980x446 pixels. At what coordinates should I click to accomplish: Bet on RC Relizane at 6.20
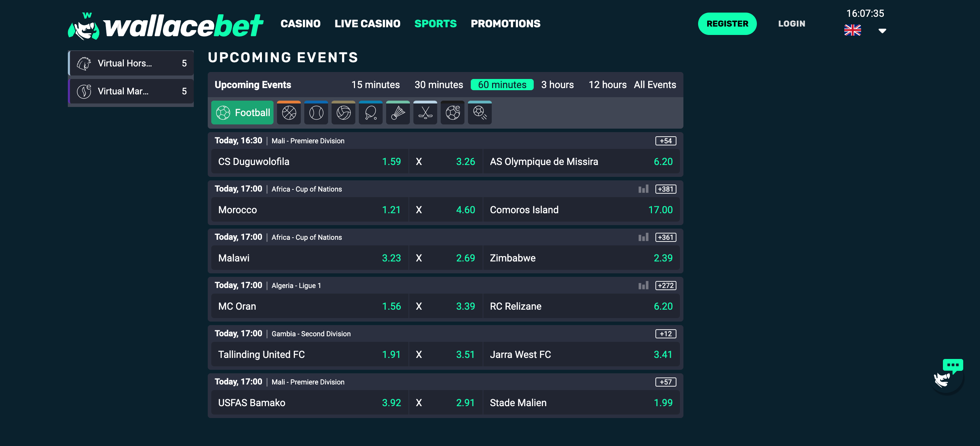(581, 307)
